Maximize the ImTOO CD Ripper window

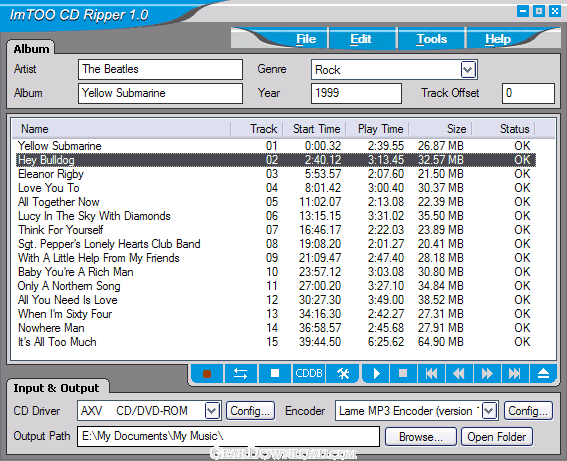coord(539,11)
